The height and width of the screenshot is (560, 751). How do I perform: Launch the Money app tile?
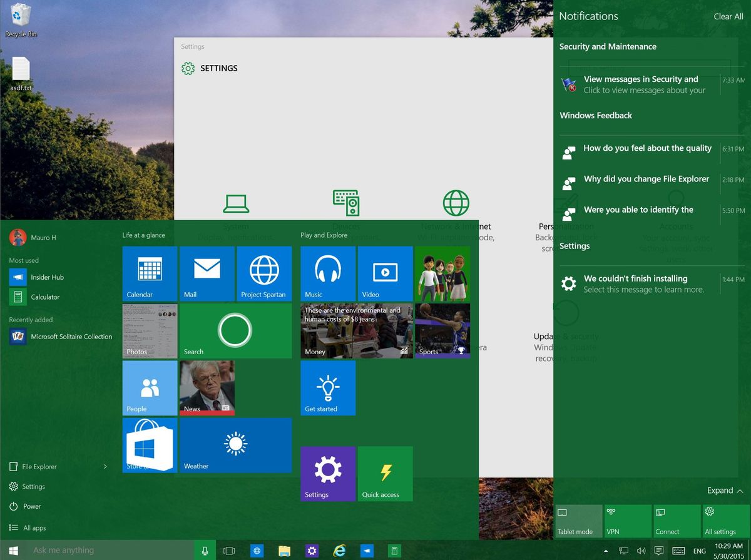pos(356,330)
